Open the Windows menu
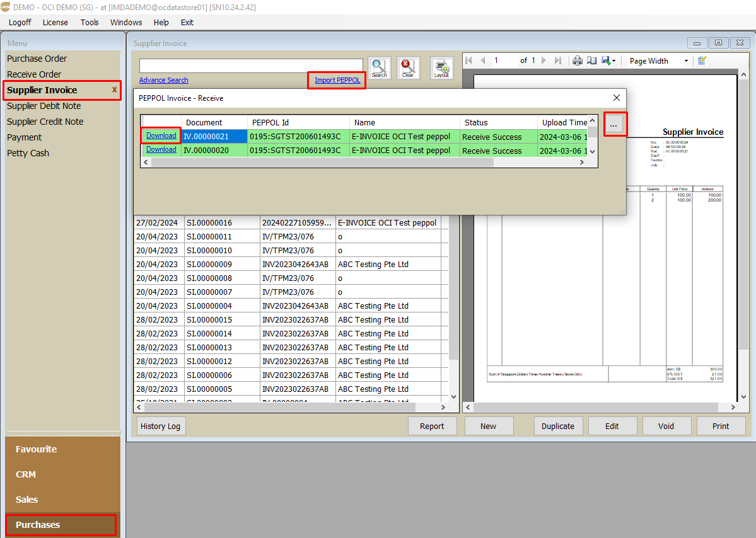The height and width of the screenshot is (538, 756). [126, 22]
